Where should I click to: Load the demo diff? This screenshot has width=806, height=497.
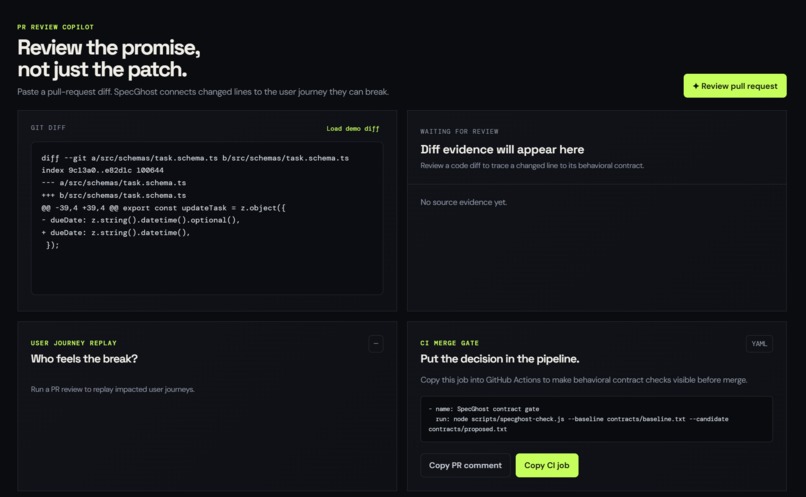[x=353, y=128]
